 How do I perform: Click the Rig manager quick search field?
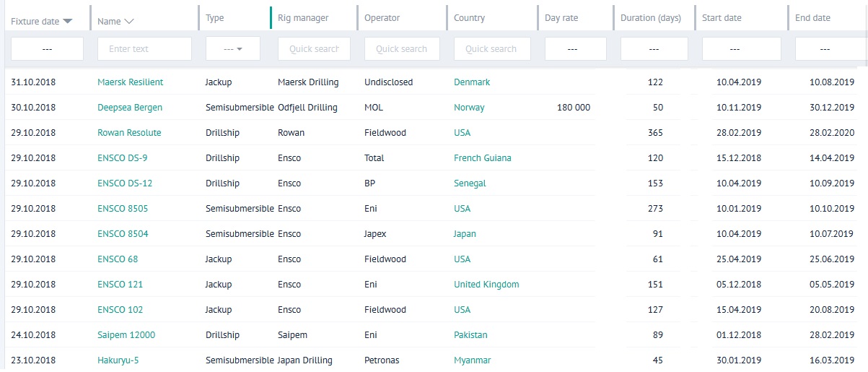tap(314, 49)
